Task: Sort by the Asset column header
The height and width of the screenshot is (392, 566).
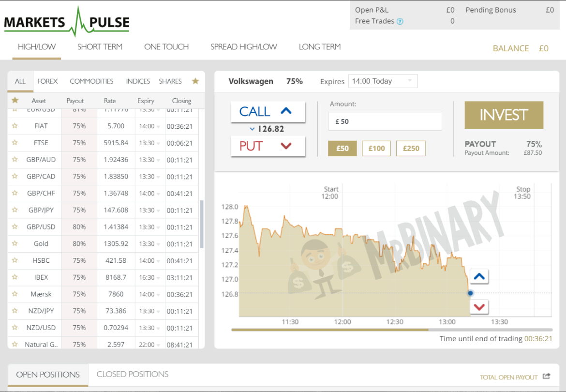Action: tap(39, 101)
